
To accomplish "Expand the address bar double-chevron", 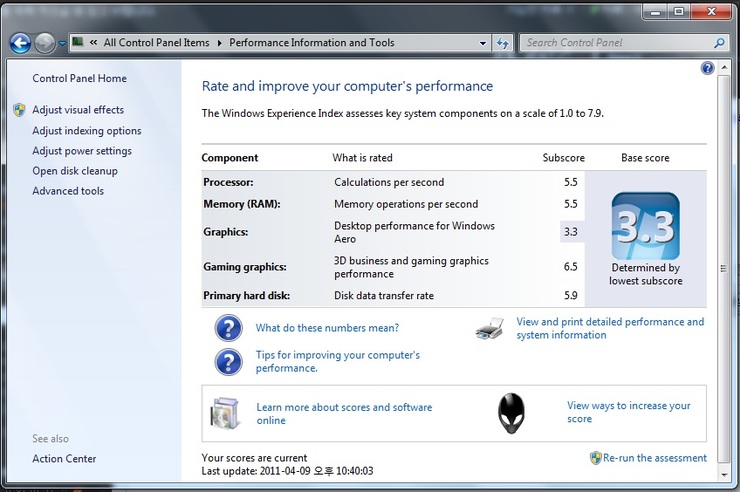I will (93, 42).
